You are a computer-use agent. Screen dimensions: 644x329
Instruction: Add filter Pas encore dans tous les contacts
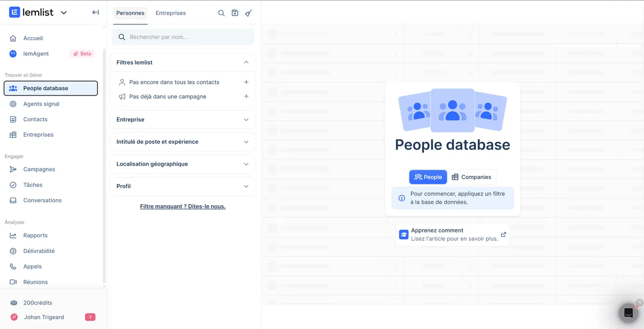[x=246, y=82]
